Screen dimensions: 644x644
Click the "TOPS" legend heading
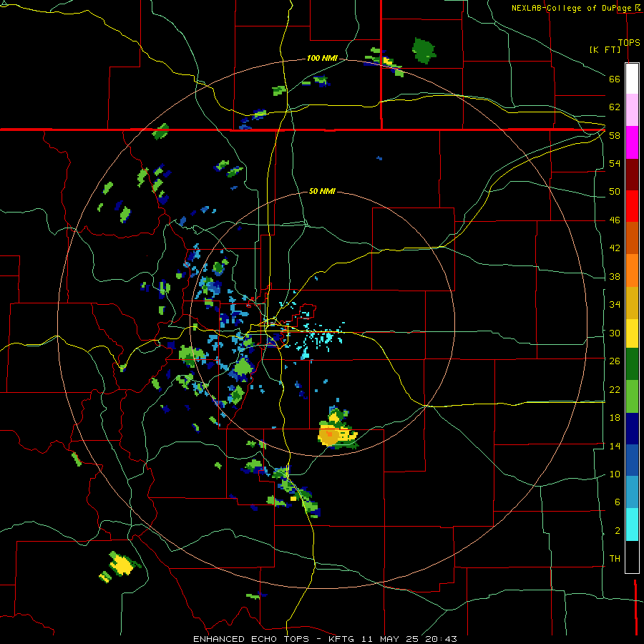[629, 42]
